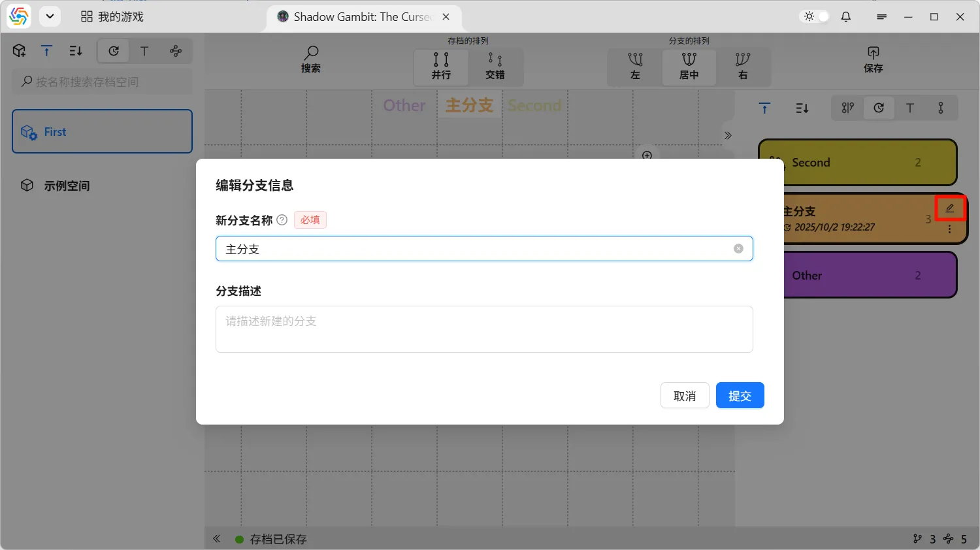Click the 分支描述 description text area
This screenshot has height=550, width=980.
pos(484,329)
